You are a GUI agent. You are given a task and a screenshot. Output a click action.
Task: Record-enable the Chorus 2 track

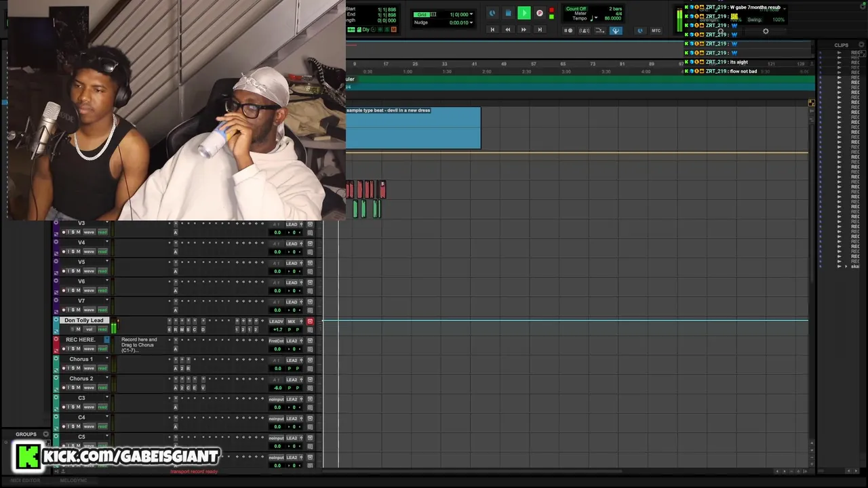click(x=64, y=388)
